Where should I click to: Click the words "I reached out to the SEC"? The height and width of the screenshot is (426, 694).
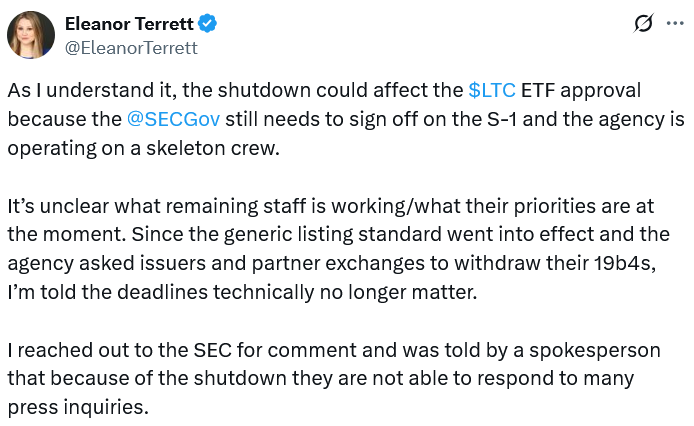point(107,352)
